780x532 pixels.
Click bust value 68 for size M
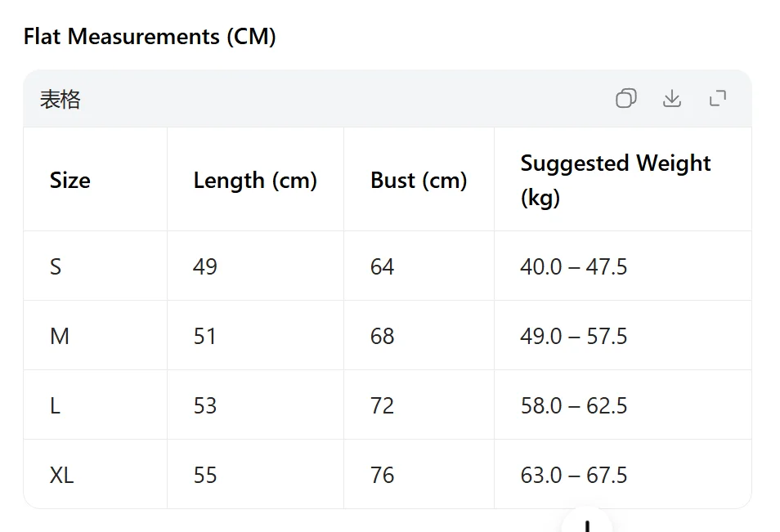[382, 336]
